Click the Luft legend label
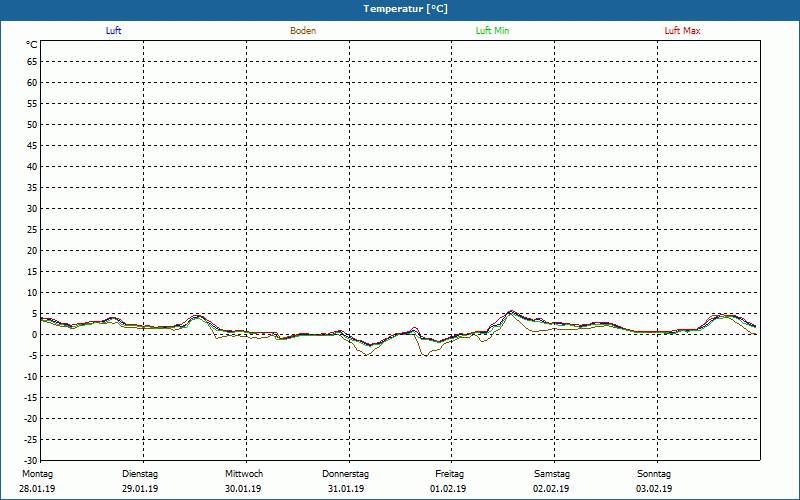800x500 pixels. pyautogui.click(x=113, y=31)
